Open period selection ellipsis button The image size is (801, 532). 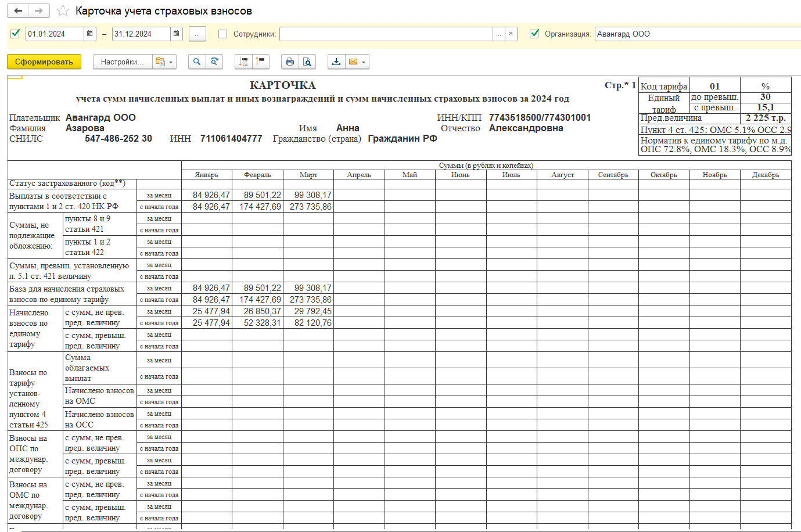[x=197, y=34]
